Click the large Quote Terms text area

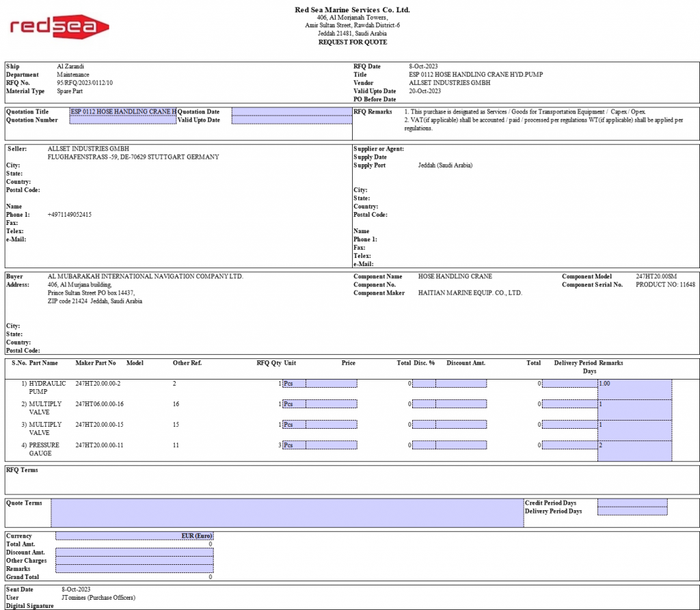(x=288, y=513)
